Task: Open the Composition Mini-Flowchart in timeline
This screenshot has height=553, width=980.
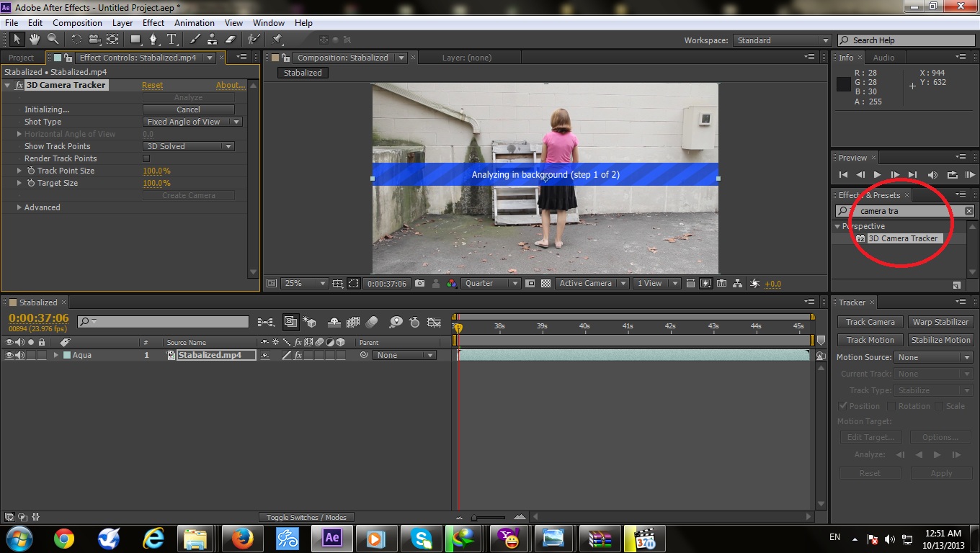Action: (x=266, y=322)
